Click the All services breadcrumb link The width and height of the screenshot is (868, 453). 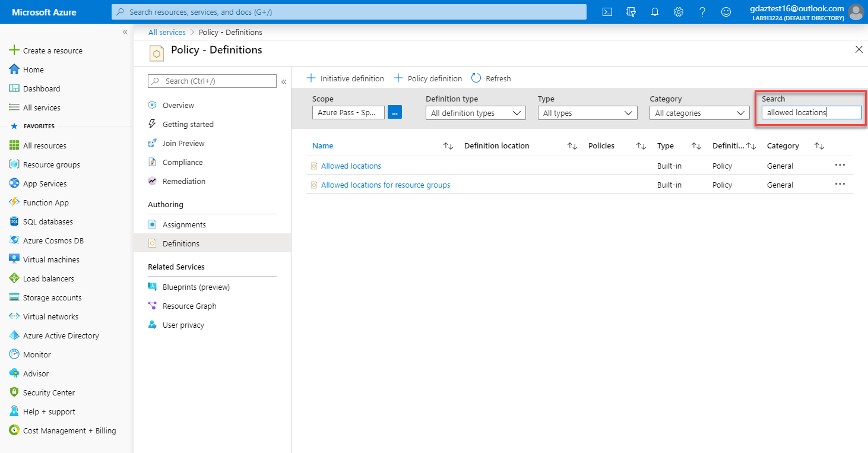tap(167, 33)
